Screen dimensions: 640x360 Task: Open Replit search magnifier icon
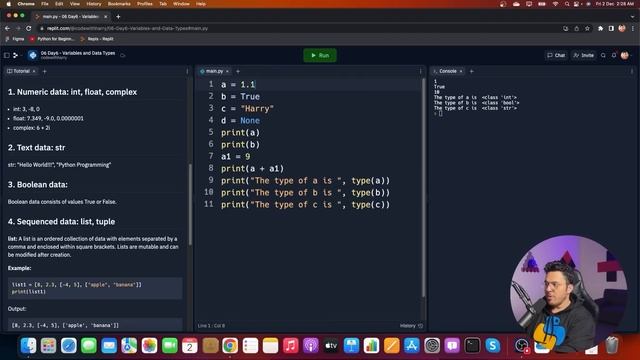pos(603,55)
